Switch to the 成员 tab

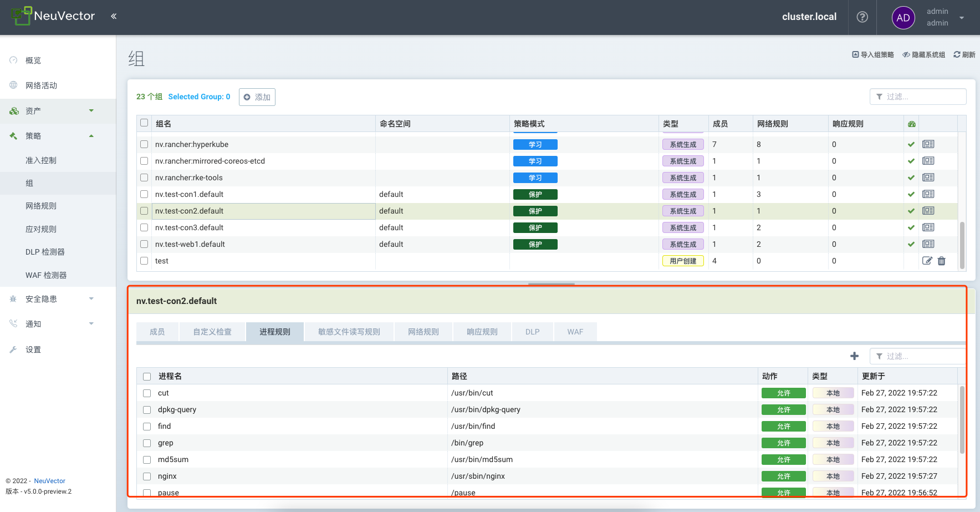[157, 332]
